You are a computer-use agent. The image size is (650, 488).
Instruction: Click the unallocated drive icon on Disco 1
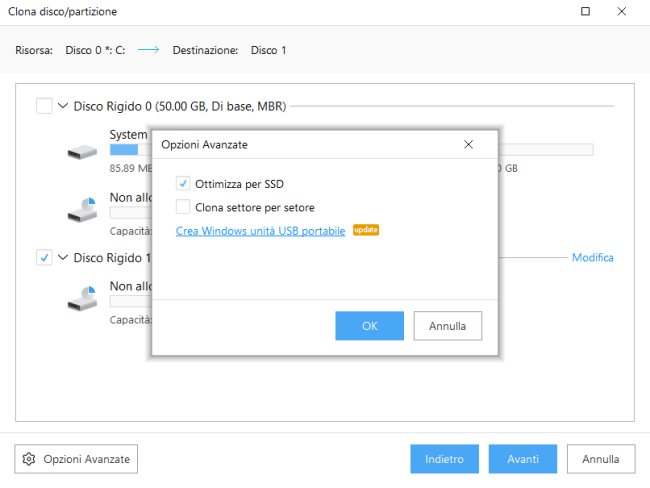pos(83,294)
